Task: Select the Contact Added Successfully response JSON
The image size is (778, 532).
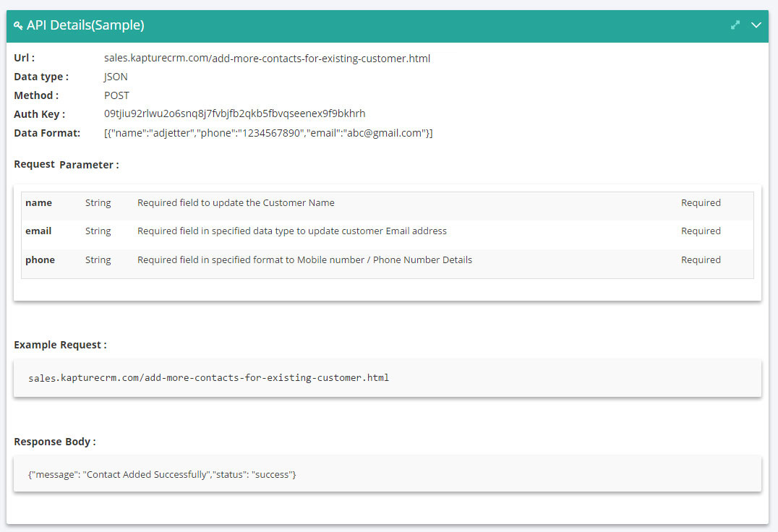Action: coord(162,474)
